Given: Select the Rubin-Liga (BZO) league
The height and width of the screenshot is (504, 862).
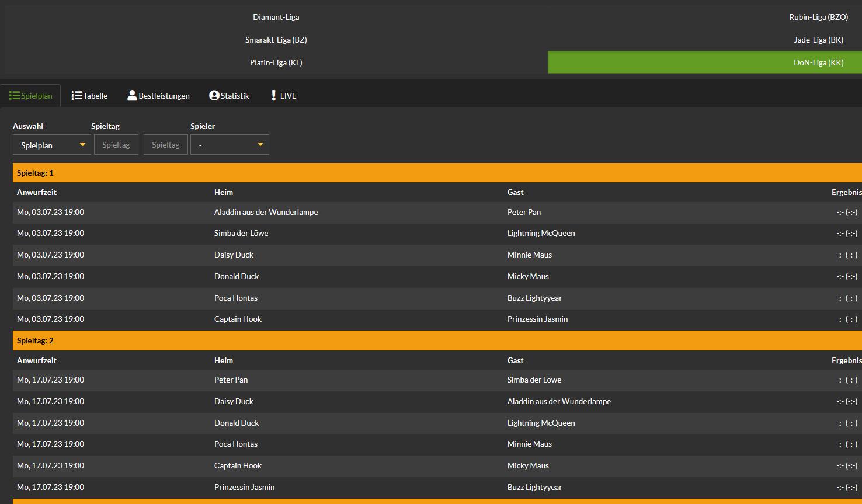Looking at the screenshot, I should click(818, 18).
